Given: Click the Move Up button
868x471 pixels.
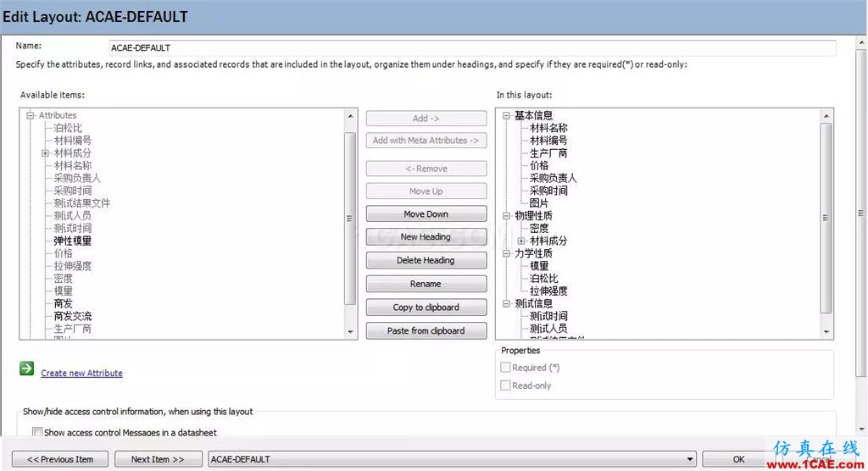Looking at the screenshot, I should coord(426,191).
